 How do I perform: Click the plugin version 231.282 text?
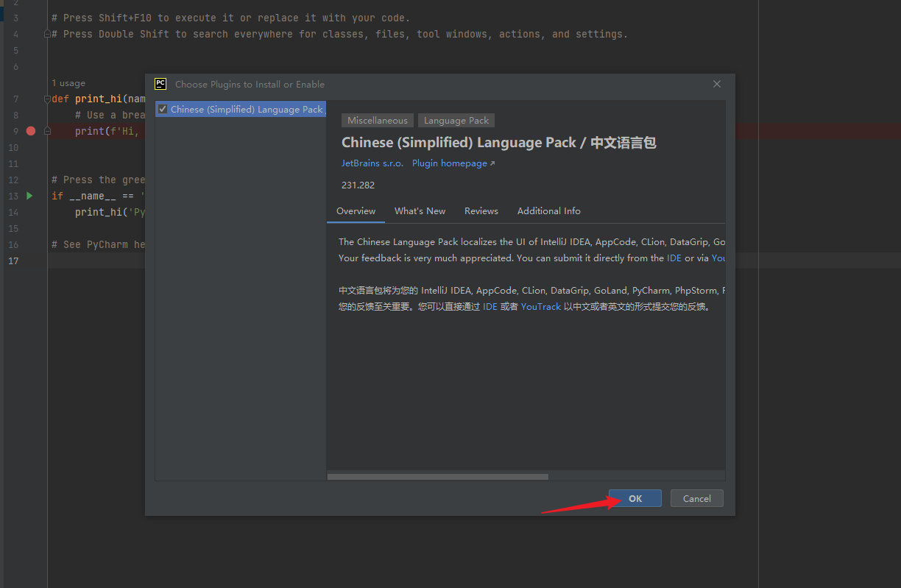pyautogui.click(x=358, y=185)
